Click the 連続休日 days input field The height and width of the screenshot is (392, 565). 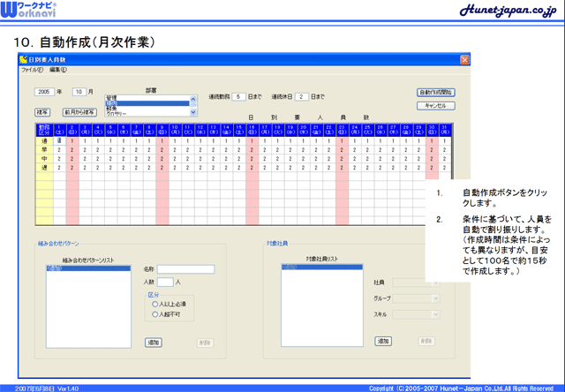pyautogui.click(x=301, y=95)
